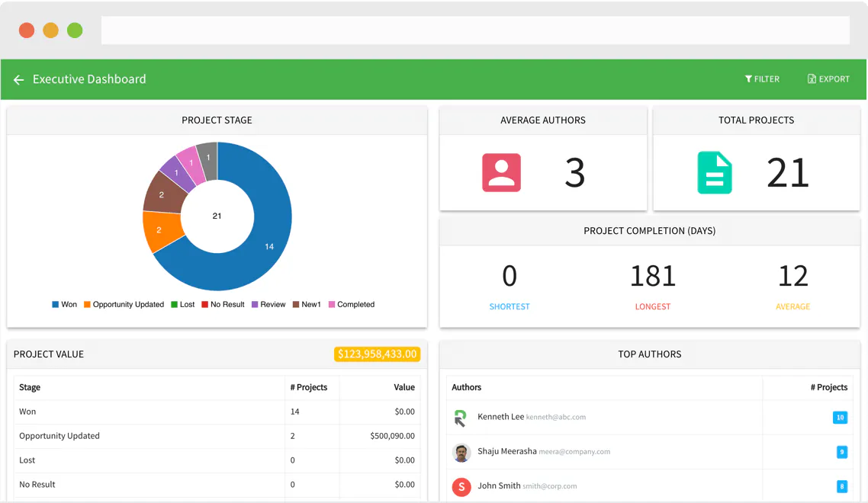Click the EXPORT icon on the green header
This screenshot has width=868, height=503.
coord(811,78)
